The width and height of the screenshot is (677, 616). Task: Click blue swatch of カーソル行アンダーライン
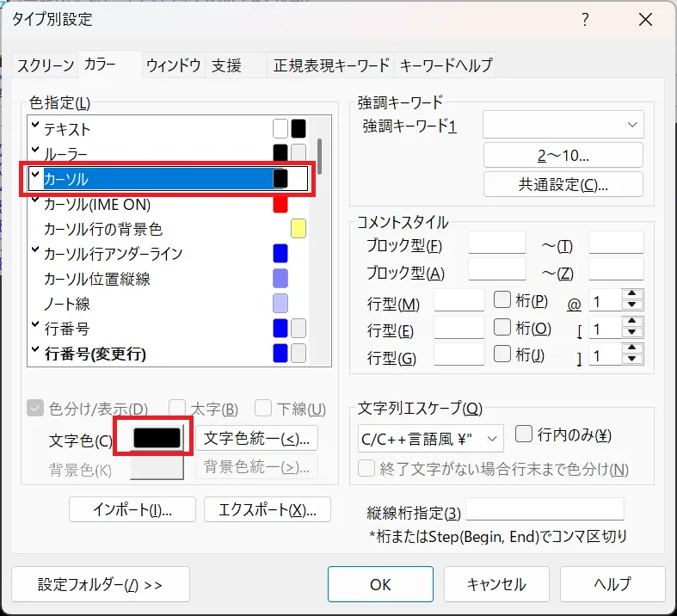pyautogui.click(x=280, y=254)
